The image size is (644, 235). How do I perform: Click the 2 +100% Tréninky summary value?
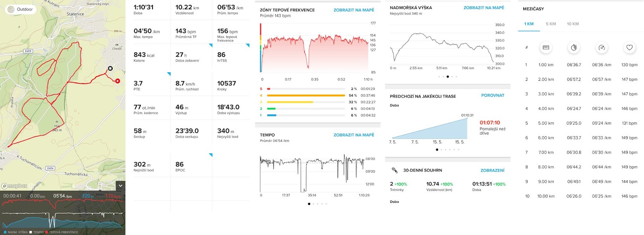[x=398, y=184]
